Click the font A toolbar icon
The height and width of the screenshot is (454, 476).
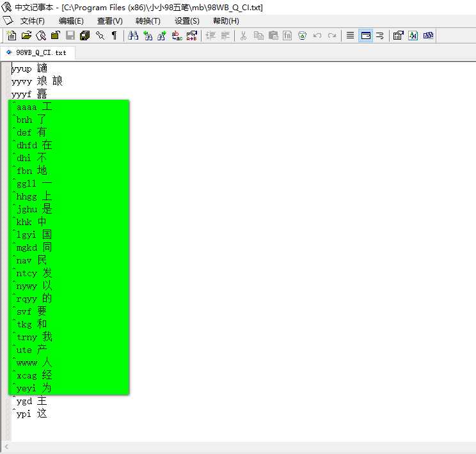tap(413, 36)
